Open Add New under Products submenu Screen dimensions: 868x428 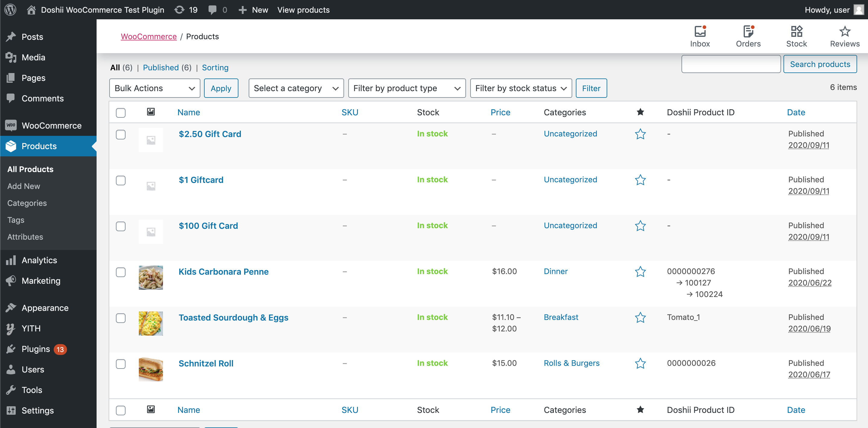tap(24, 186)
